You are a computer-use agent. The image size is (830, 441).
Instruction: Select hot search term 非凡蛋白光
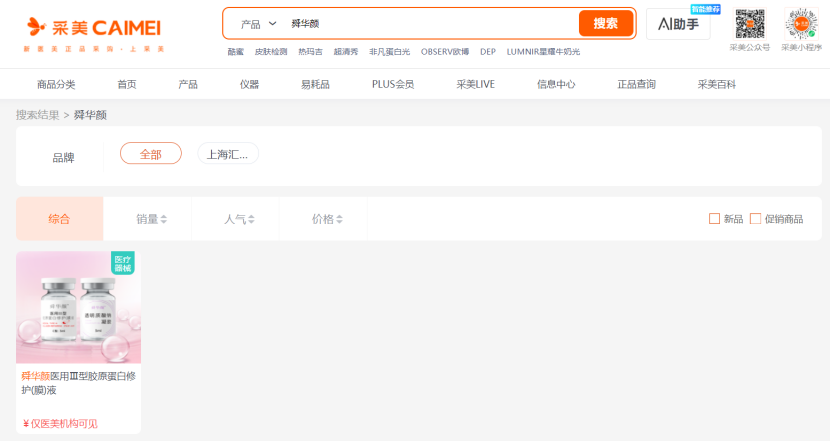point(390,52)
